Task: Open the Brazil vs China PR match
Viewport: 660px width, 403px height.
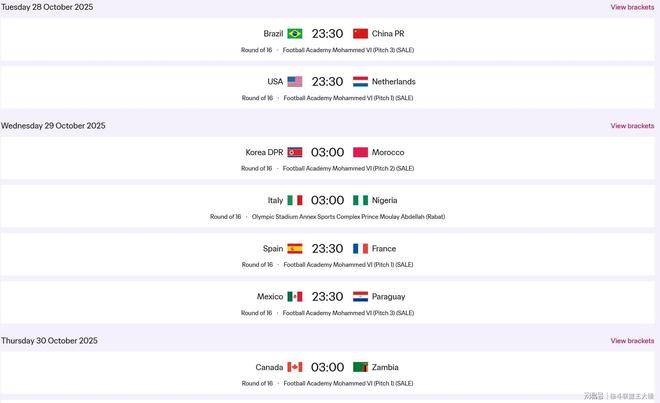Action: pos(327,33)
